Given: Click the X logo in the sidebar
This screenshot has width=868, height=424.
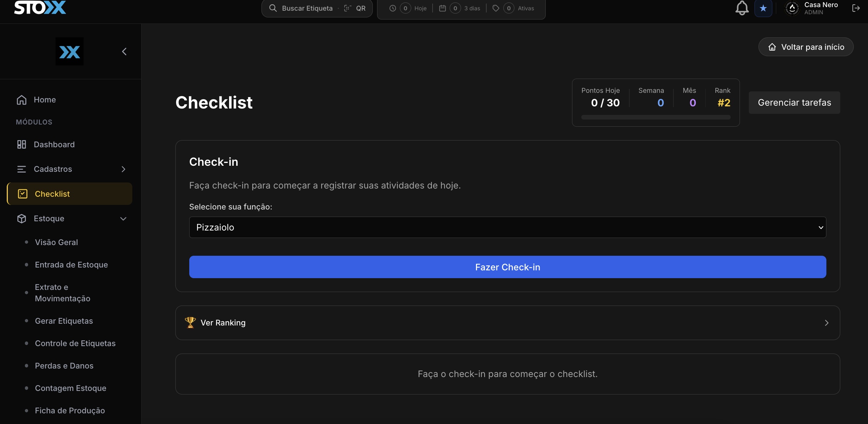Looking at the screenshot, I should click(x=69, y=52).
